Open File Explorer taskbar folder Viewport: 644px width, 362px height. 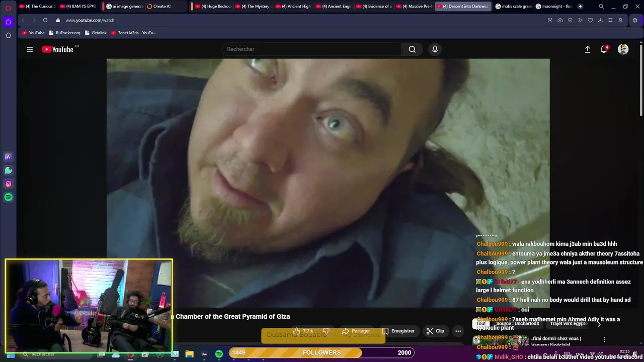189,354
